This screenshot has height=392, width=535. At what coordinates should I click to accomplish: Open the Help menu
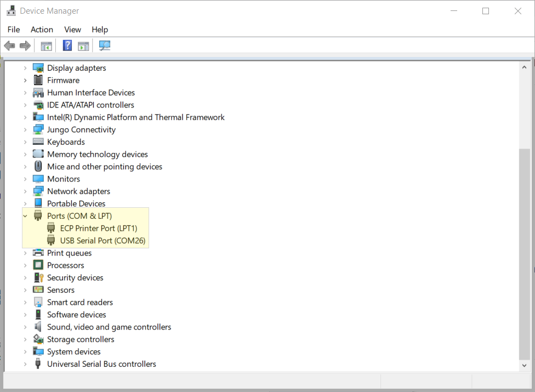click(x=100, y=30)
